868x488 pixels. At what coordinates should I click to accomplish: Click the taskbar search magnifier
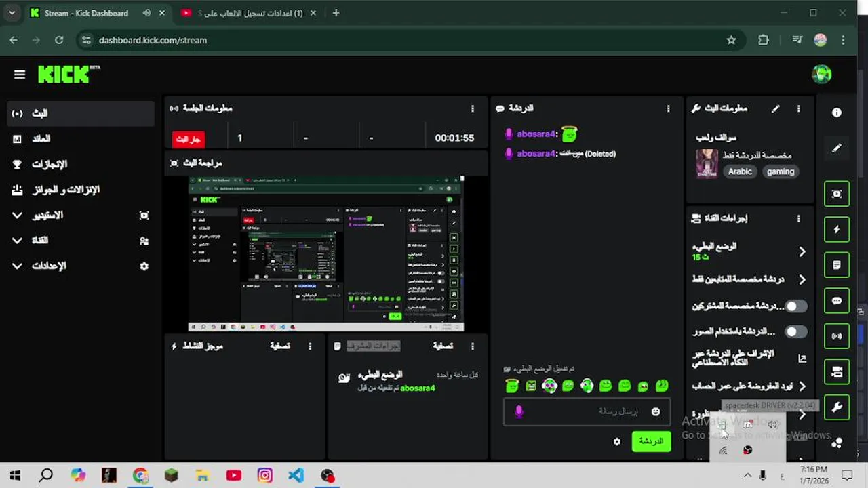pyautogui.click(x=46, y=475)
